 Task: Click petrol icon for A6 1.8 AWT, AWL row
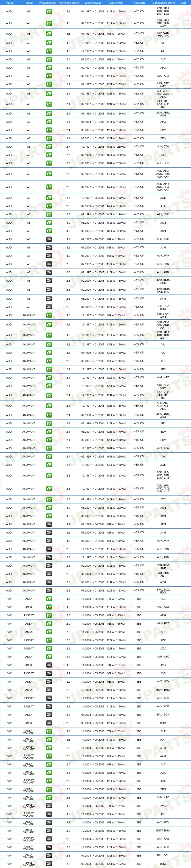click(x=49, y=11)
